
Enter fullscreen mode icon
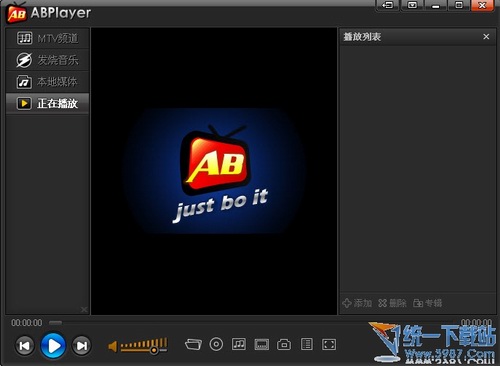(329, 344)
